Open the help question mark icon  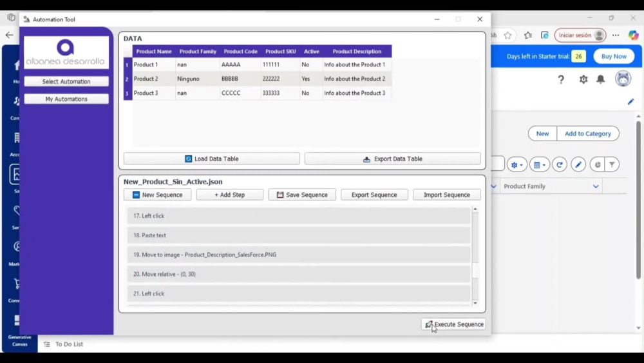click(561, 79)
